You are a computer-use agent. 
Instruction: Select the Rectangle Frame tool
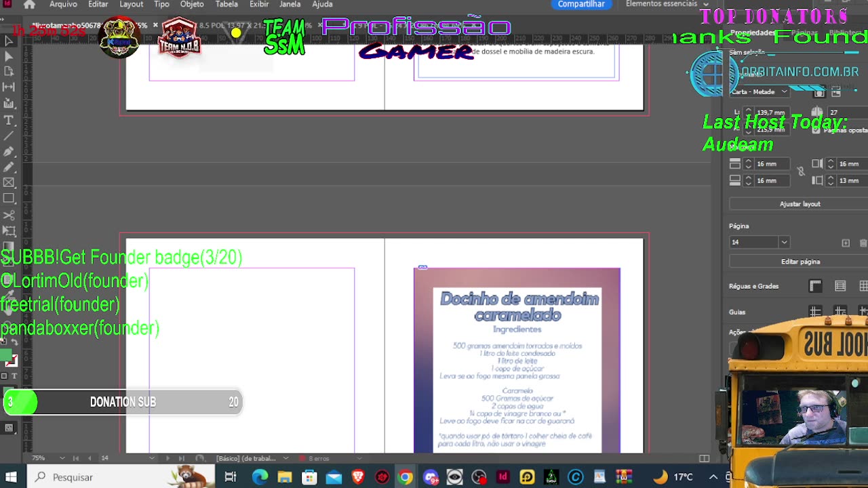coord(9,182)
